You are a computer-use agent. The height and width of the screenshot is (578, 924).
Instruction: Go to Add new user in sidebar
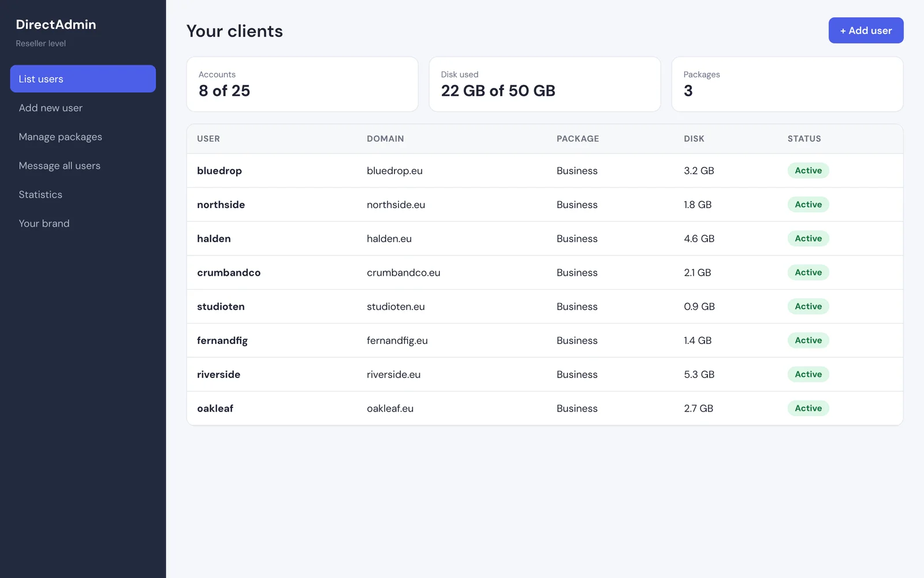[x=83, y=108]
